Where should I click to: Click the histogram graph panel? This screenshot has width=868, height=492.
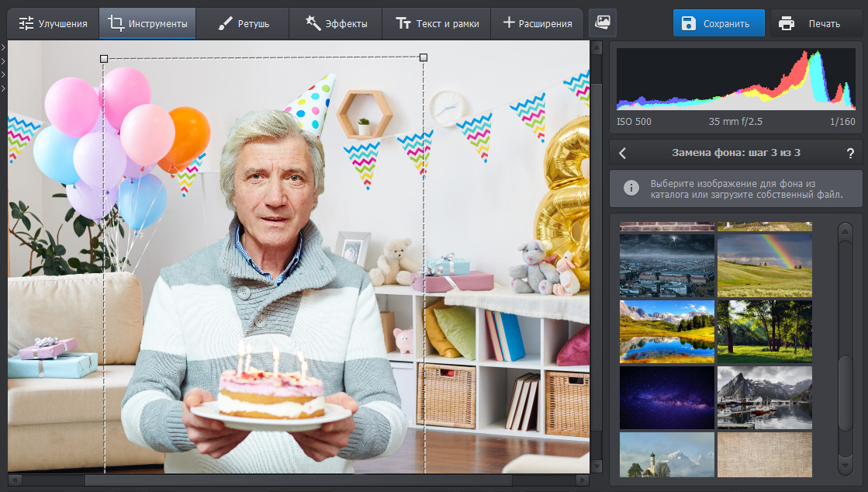(x=735, y=80)
